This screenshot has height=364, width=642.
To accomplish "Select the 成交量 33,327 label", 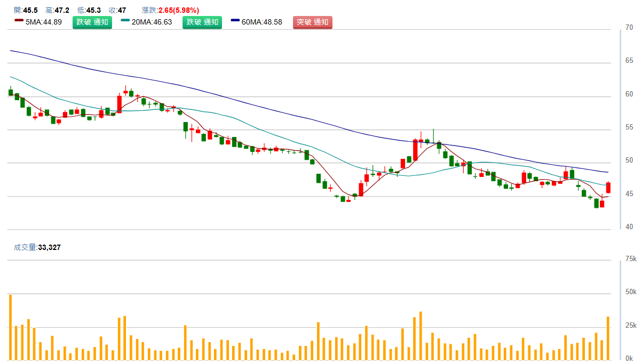I will [x=37, y=247].
